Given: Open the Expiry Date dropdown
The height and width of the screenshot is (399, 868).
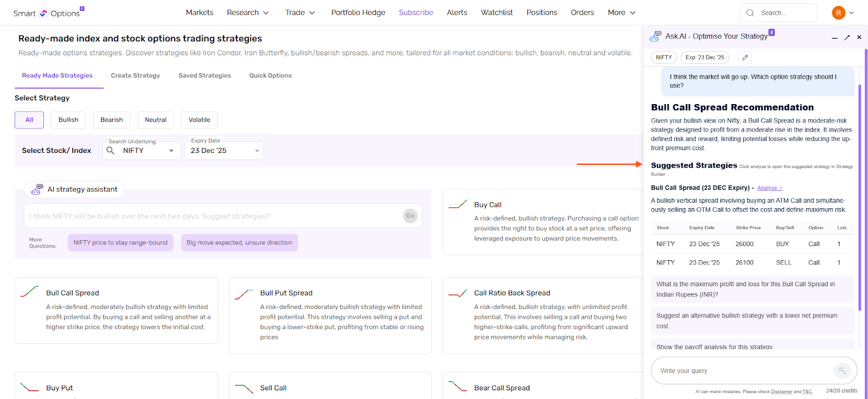Looking at the screenshot, I should (224, 151).
